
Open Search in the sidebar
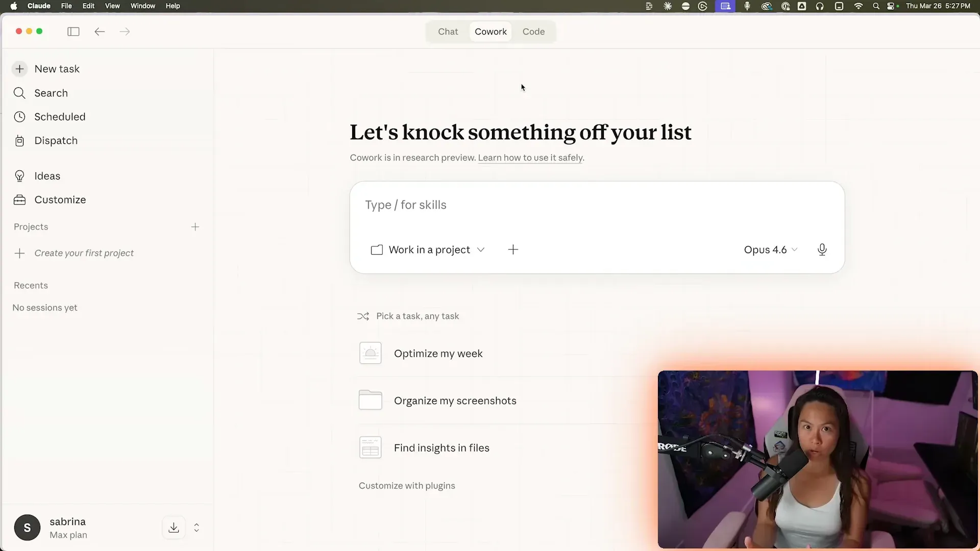click(41, 93)
